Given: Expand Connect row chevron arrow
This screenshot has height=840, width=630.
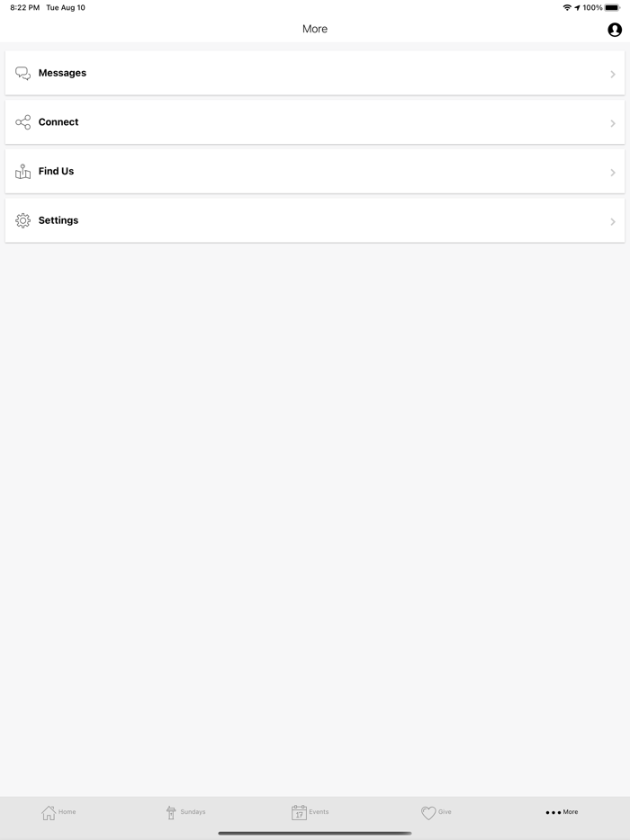Looking at the screenshot, I should 613,123.
